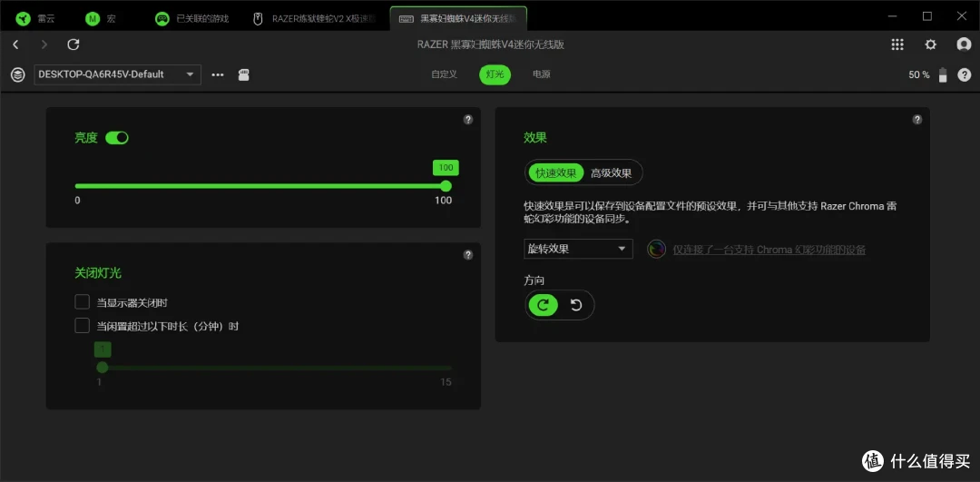
Task: Select the 黑寡妇蜘蛛V4迷你无线版 keyboard tab
Action: [458, 19]
